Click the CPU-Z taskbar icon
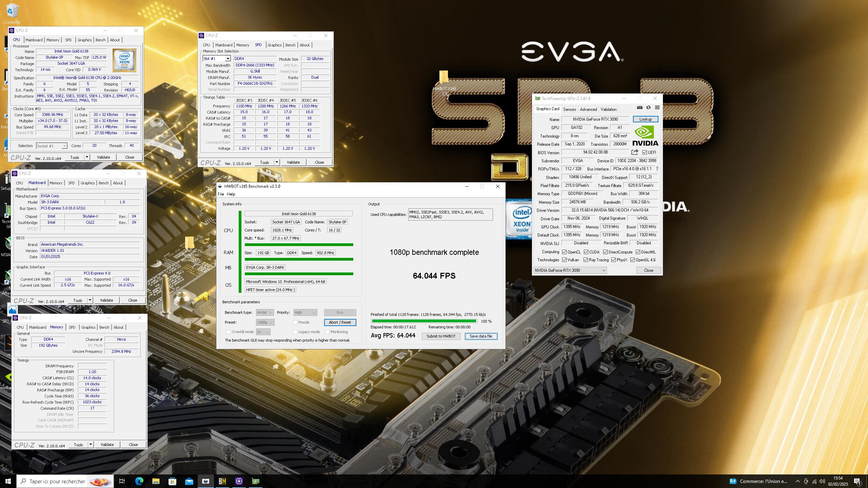 coord(239,481)
